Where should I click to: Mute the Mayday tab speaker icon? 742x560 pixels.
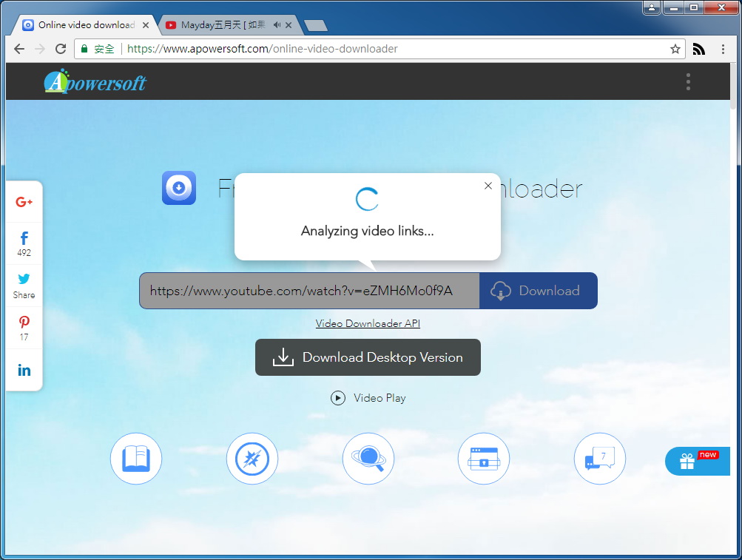[x=277, y=24]
